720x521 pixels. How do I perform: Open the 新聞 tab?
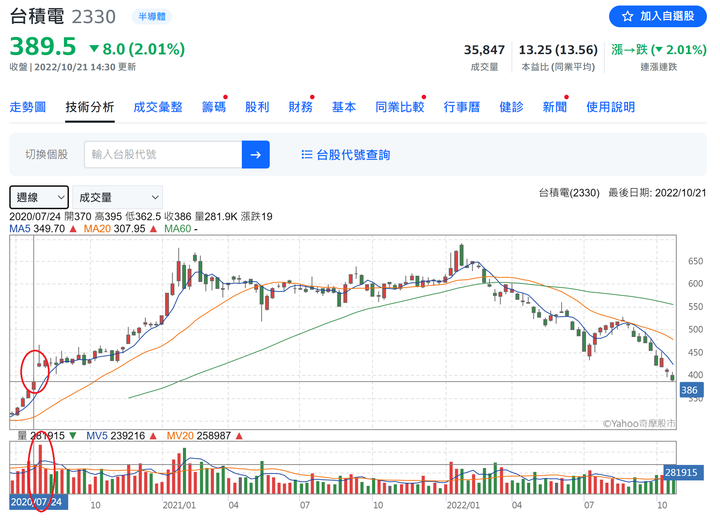tap(555, 107)
